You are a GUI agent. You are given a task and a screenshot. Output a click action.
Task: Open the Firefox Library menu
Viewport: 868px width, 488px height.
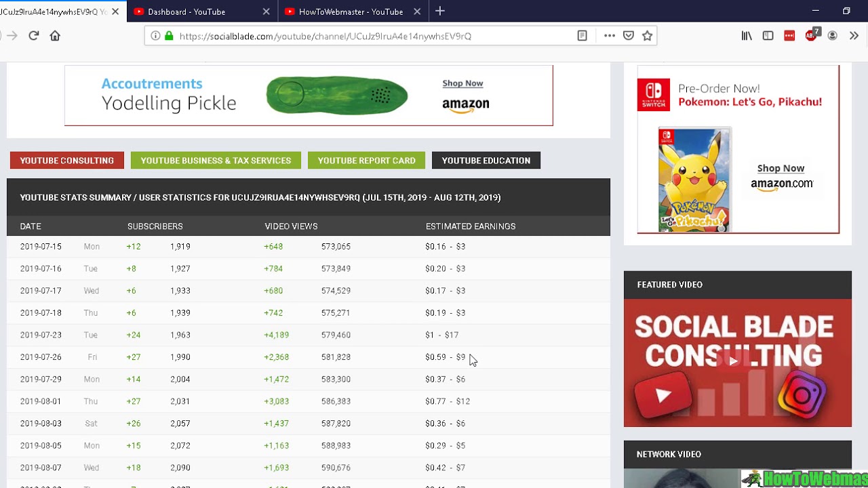747,36
